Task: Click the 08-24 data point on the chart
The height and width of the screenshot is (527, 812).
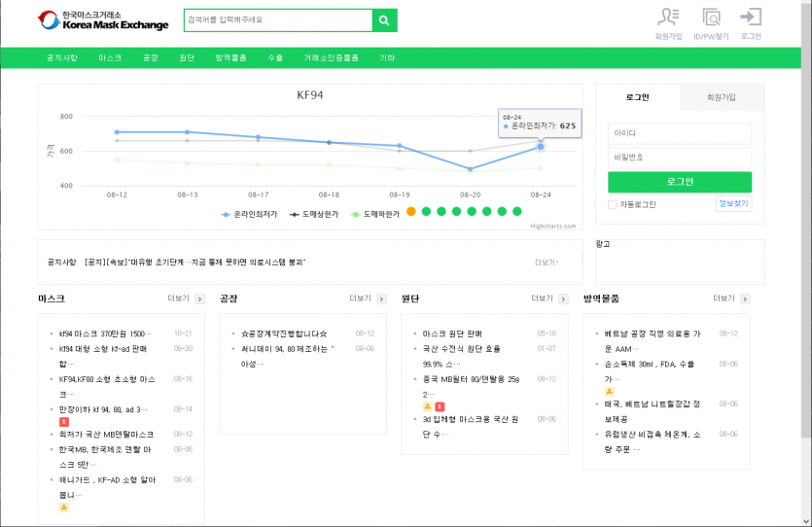Action: point(541,147)
